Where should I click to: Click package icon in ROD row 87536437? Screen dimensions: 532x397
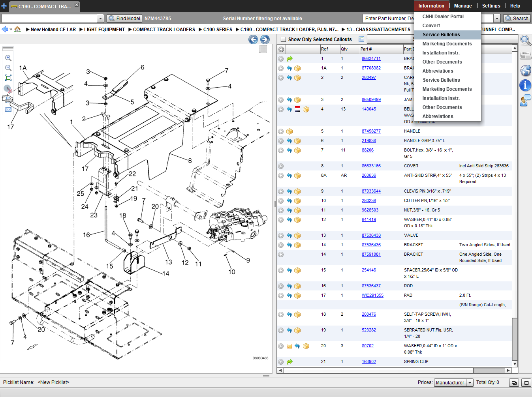click(297, 286)
